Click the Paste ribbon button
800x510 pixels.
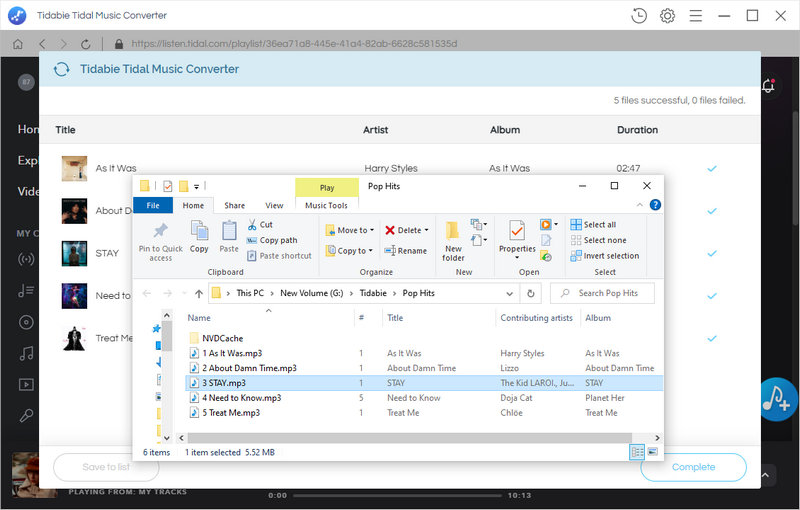tap(229, 237)
